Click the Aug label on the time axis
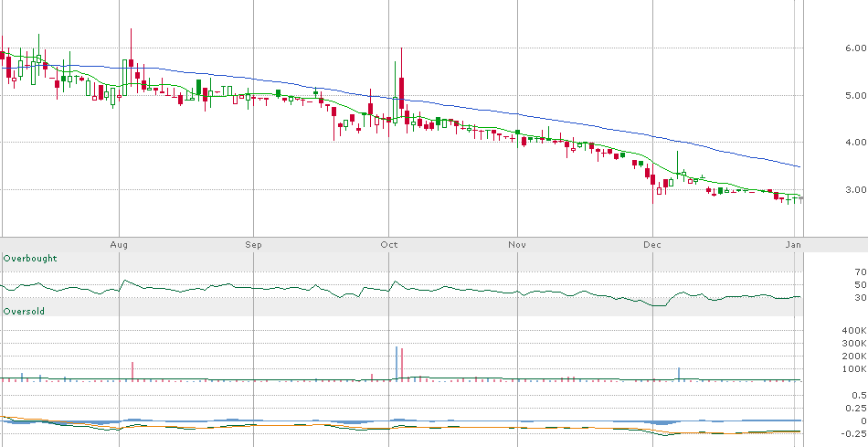 pyautogui.click(x=119, y=245)
